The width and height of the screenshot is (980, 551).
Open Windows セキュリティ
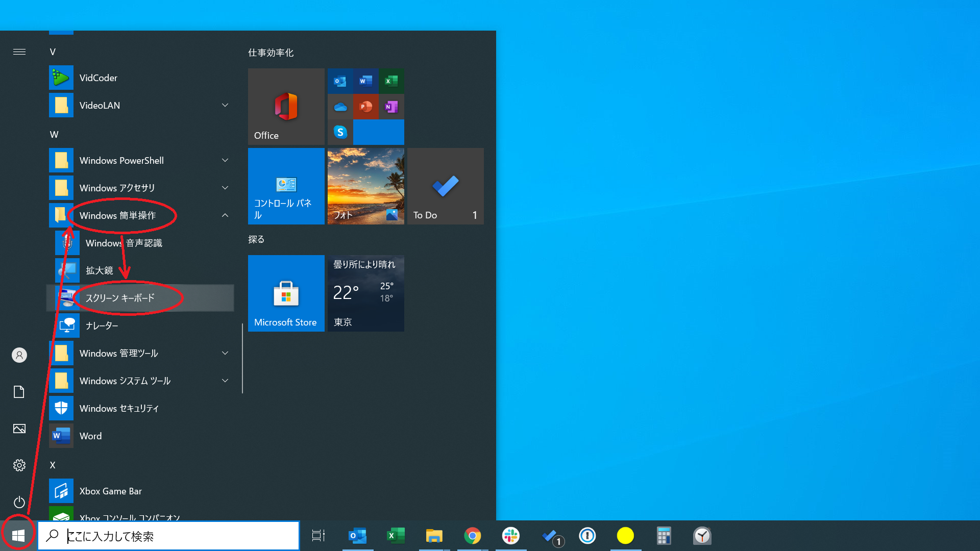pos(140,408)
